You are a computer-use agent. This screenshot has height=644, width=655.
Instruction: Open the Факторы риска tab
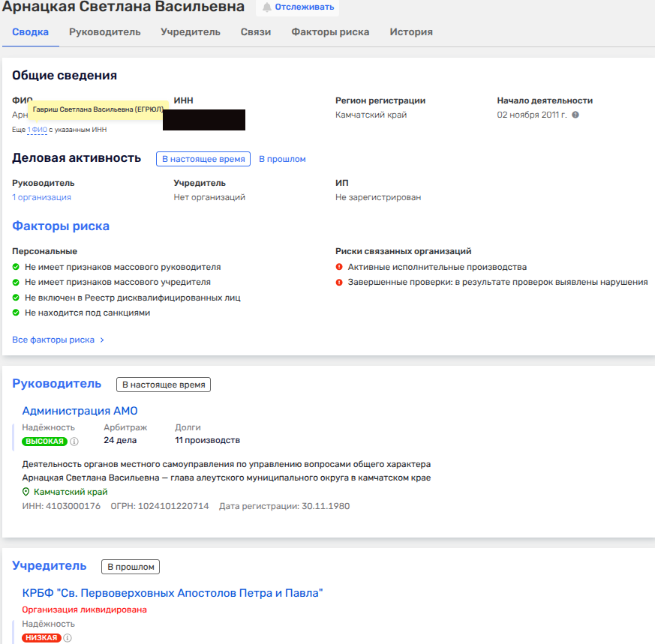pyautogui.click(x=330, y=32)
